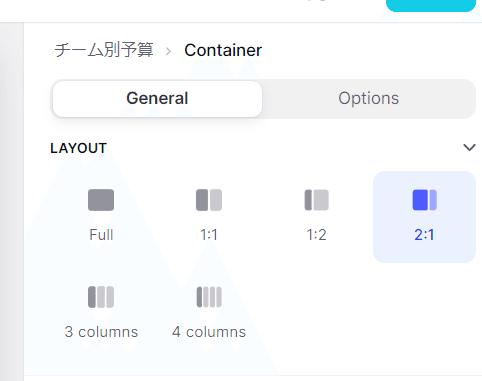Screen dimensions: 482x381
Task: Select the Full width layout icon
Action: (x=101, y=200)
